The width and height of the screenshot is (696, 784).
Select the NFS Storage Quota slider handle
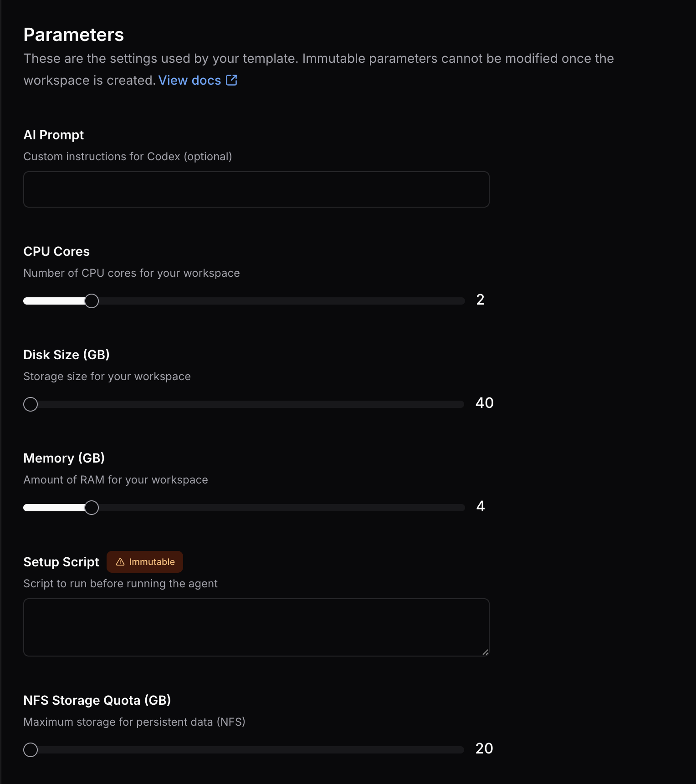[x=31, y=750]
